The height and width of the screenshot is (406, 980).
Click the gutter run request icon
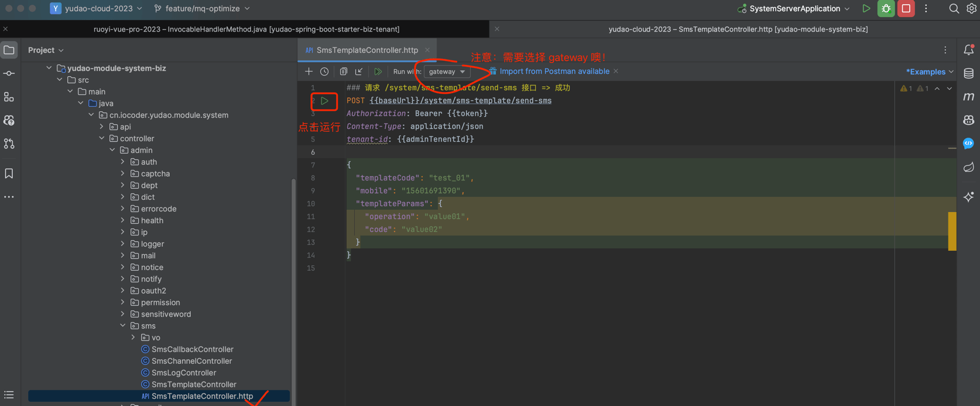pyautogui.click(x=324, y=101)
